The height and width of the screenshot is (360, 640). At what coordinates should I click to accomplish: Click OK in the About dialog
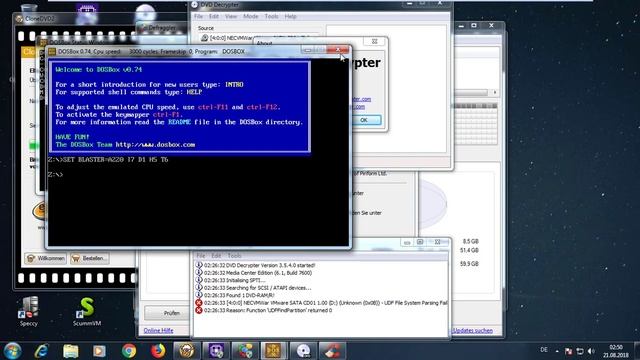[x=364, y=120]
